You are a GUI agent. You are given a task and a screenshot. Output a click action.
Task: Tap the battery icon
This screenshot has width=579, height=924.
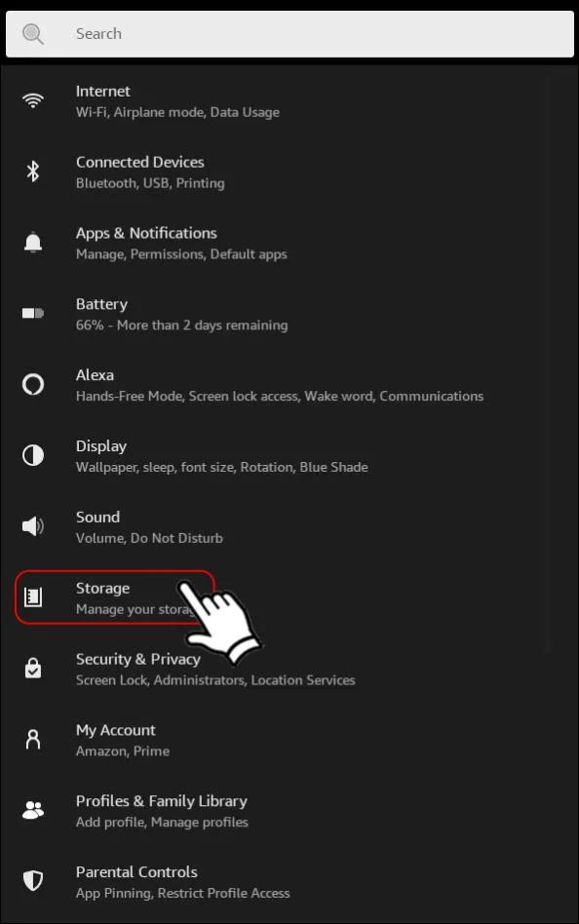click(x=33, y=313)
